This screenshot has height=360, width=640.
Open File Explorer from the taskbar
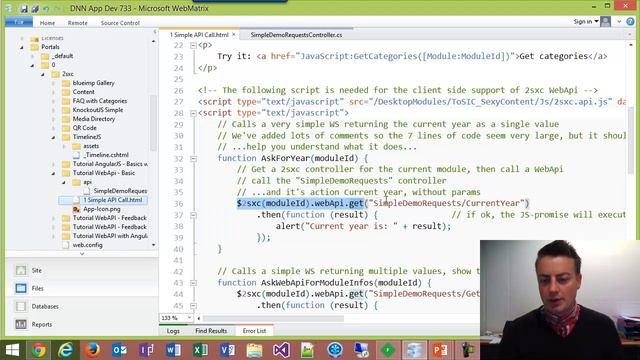pyautogui.click(x=254, y=350)
